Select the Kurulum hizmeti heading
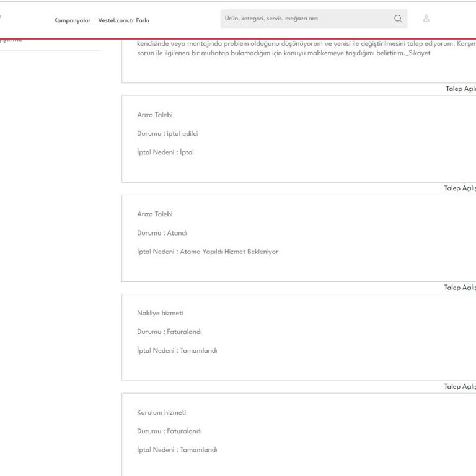Viewport: 476px width, 476px height. coord(161,413)
